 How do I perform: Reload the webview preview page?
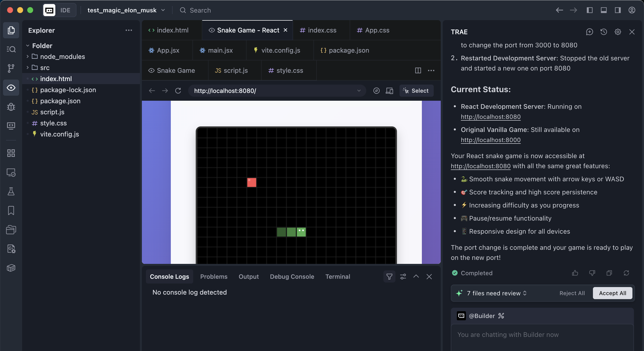tap(178, 91)
